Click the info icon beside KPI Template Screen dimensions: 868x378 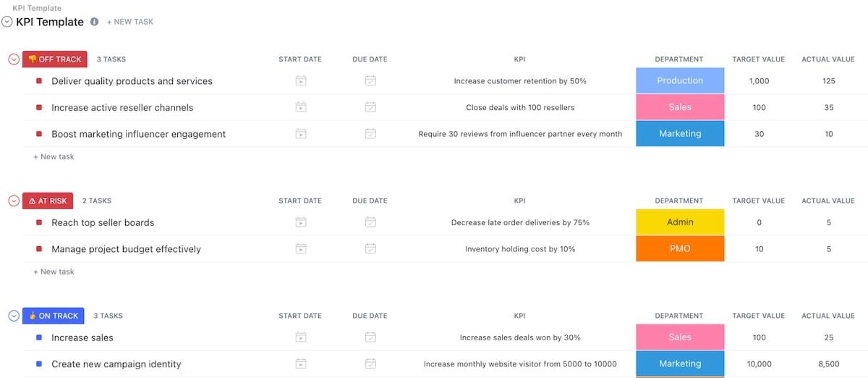pos(94,22)
